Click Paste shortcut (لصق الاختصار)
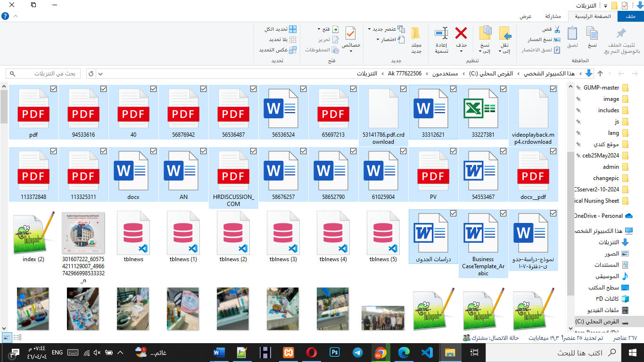This screenshot has height=362, width=644. coord(541,49)
